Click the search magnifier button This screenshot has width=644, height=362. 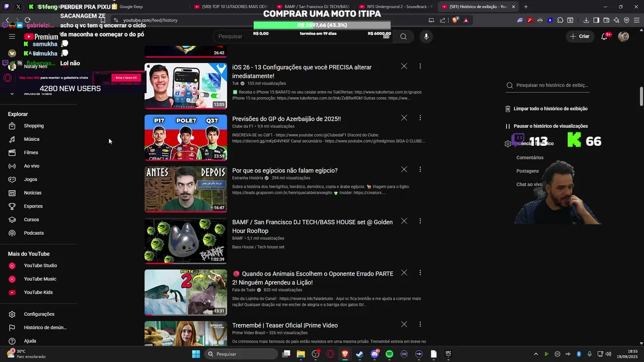coord(403,36)
